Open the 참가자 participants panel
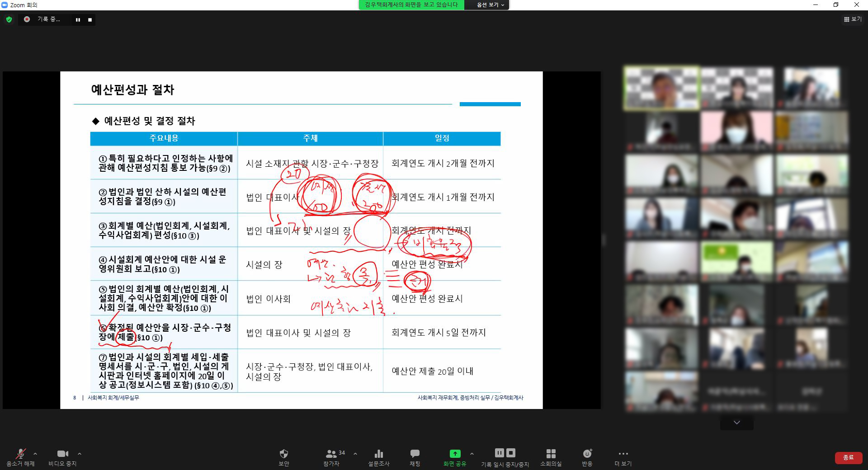The height and width of the screenshot is (470, 868). 331,454
